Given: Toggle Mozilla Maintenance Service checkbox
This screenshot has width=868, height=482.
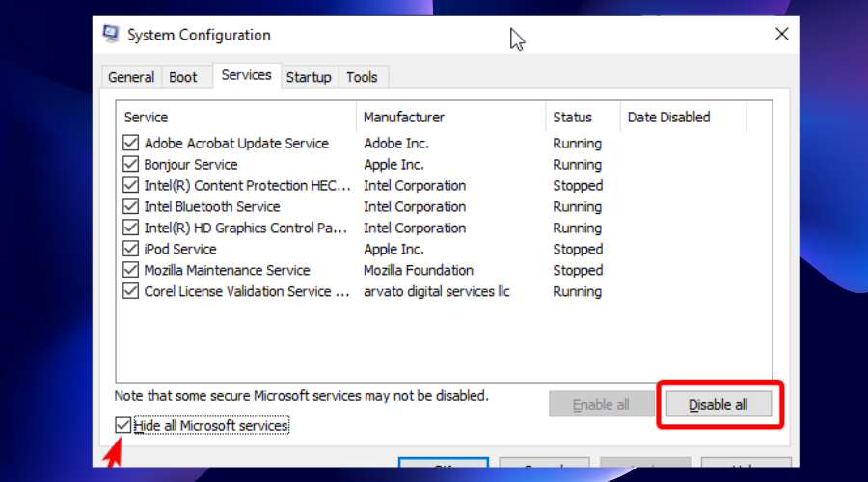Looking at the screenshot, I should (130, 270).
